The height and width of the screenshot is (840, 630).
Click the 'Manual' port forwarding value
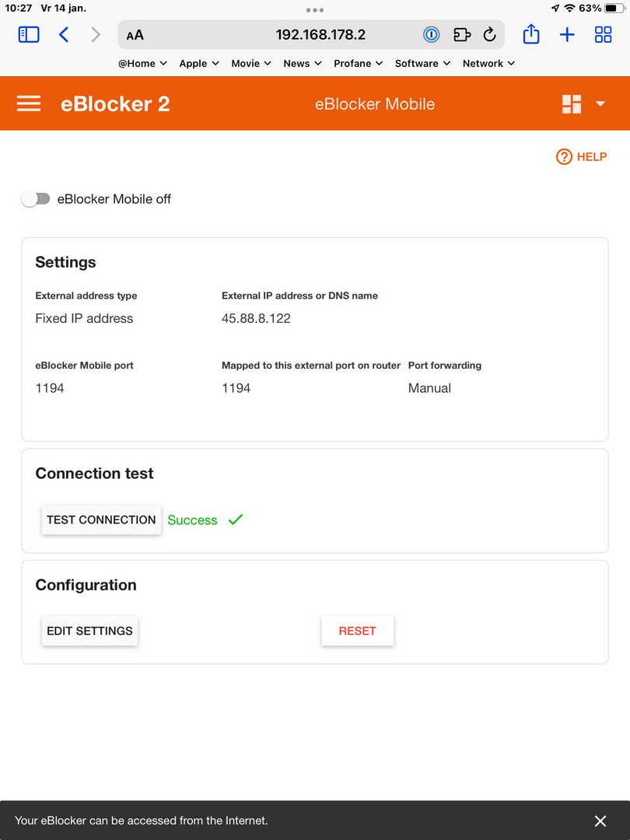[x=429, y=388]
